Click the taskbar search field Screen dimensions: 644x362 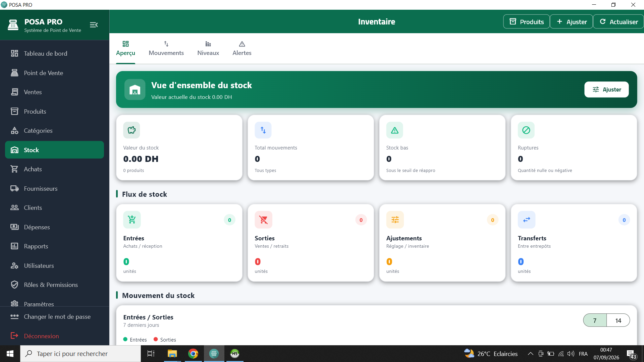tap(80, 354)
